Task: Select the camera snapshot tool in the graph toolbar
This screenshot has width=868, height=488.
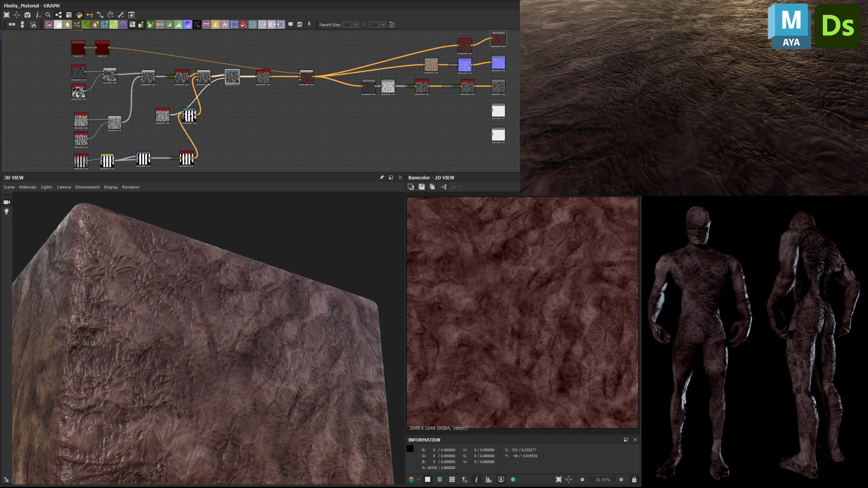Action: click(28, 15)
